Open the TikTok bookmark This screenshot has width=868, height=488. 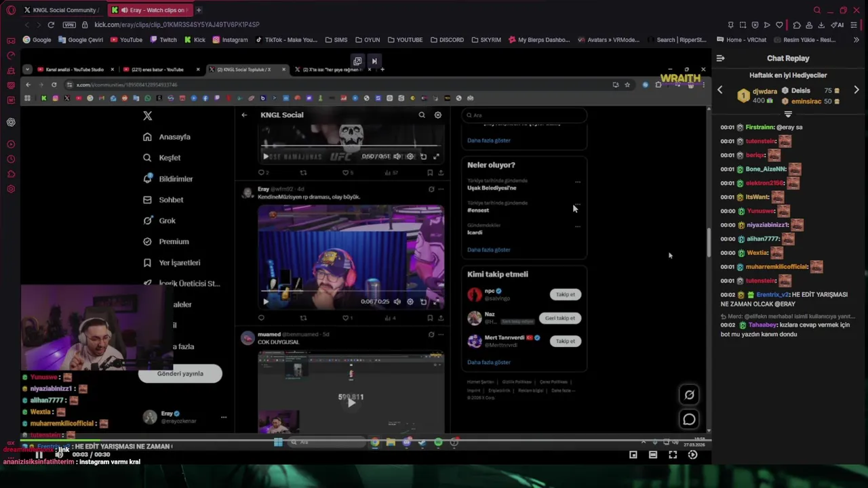tap(286, 40)
